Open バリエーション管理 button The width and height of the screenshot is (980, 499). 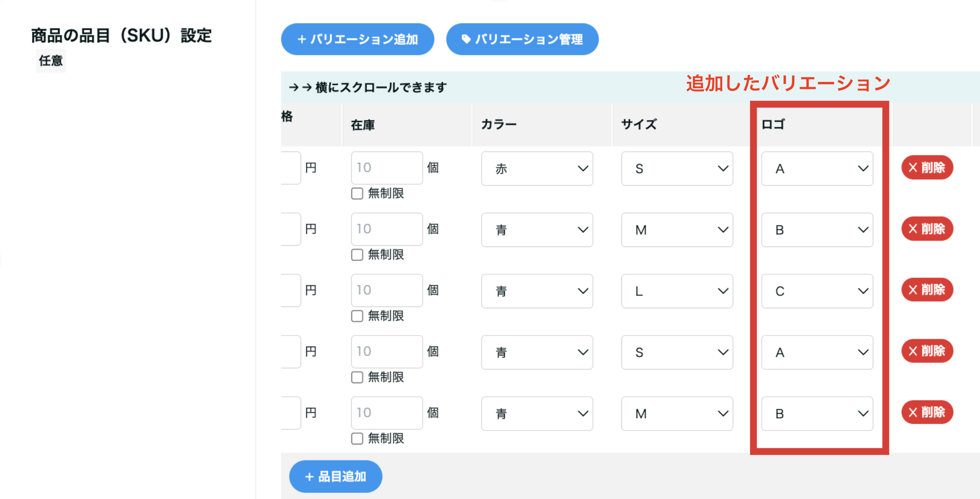coord(522,39)
